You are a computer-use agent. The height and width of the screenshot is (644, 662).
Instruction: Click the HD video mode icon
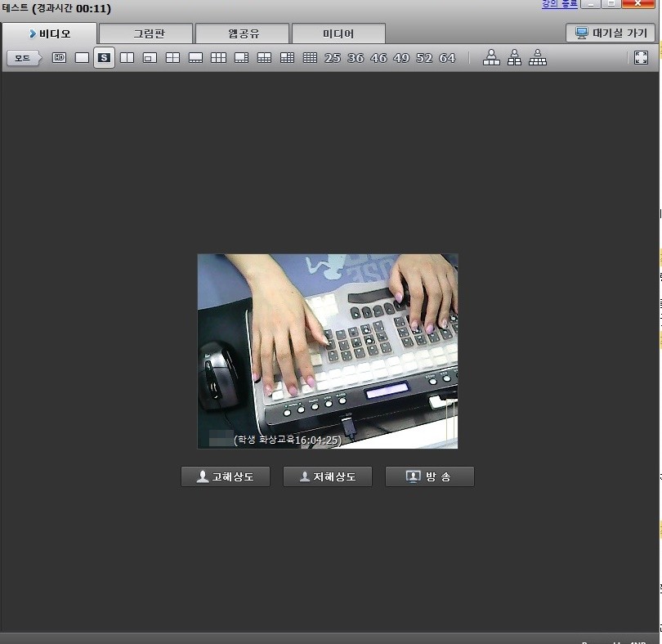(59, 58)
